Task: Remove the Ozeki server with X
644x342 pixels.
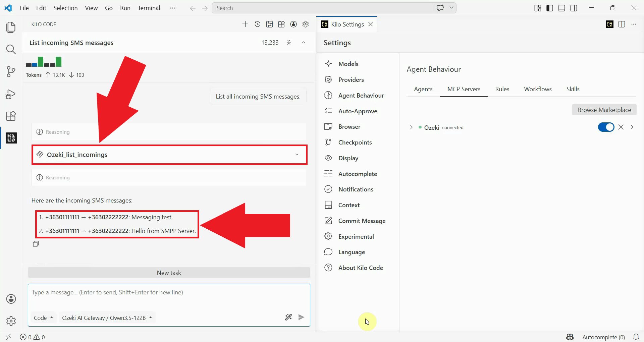Action: (621, 127)
